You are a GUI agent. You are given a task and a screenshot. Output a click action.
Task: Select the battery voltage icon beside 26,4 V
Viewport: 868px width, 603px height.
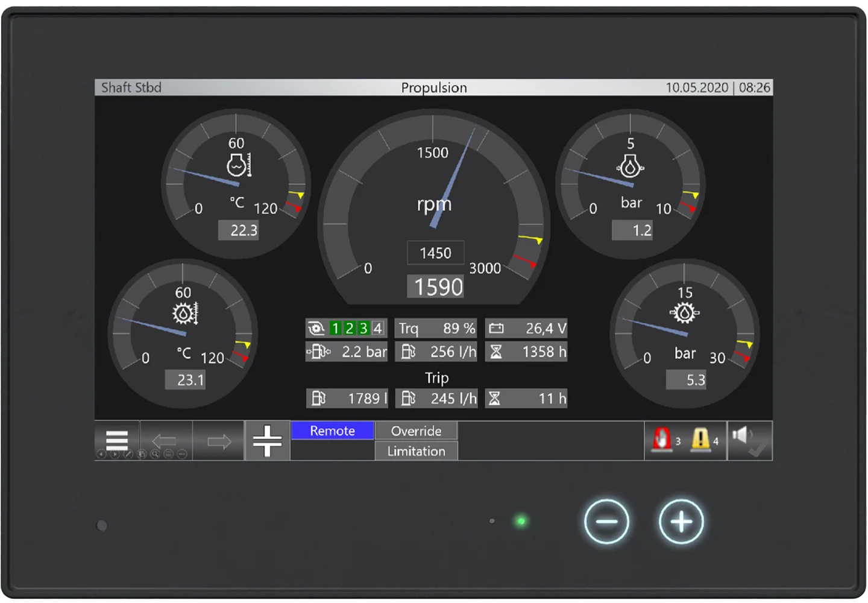pyautogui.click(x=497, y=327)
